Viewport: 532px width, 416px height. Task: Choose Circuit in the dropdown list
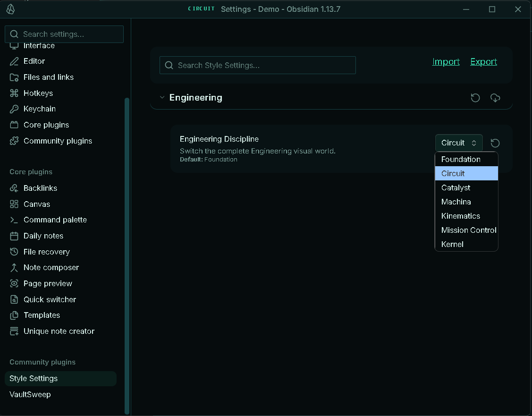[466, 173]
